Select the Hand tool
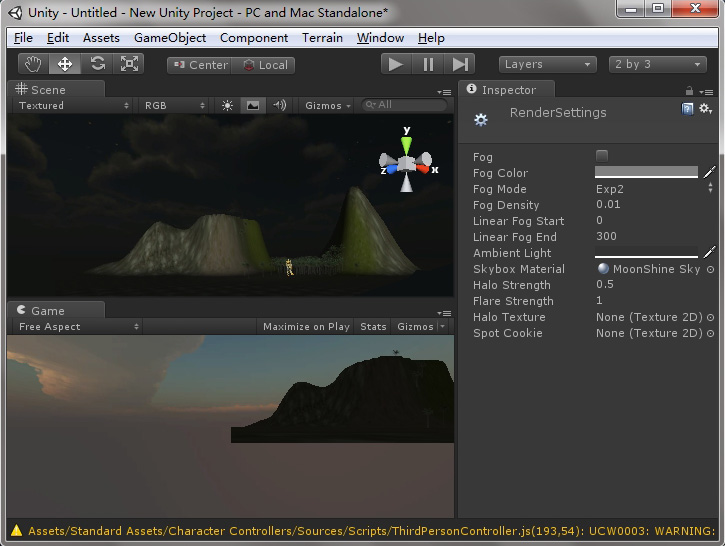The image size is (725, 546). click(33, 64)
